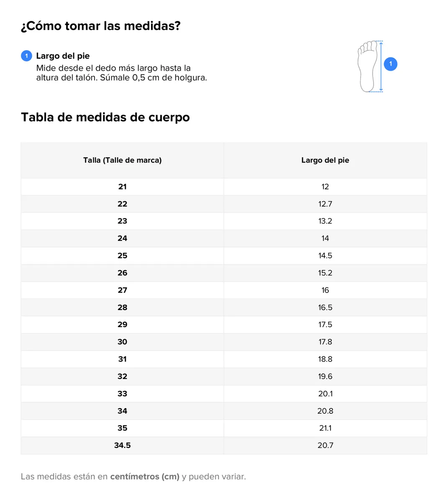The height and width of the screenshot is (502, 448).
Task: Click the size 21 row
Action: coord(224,187)
